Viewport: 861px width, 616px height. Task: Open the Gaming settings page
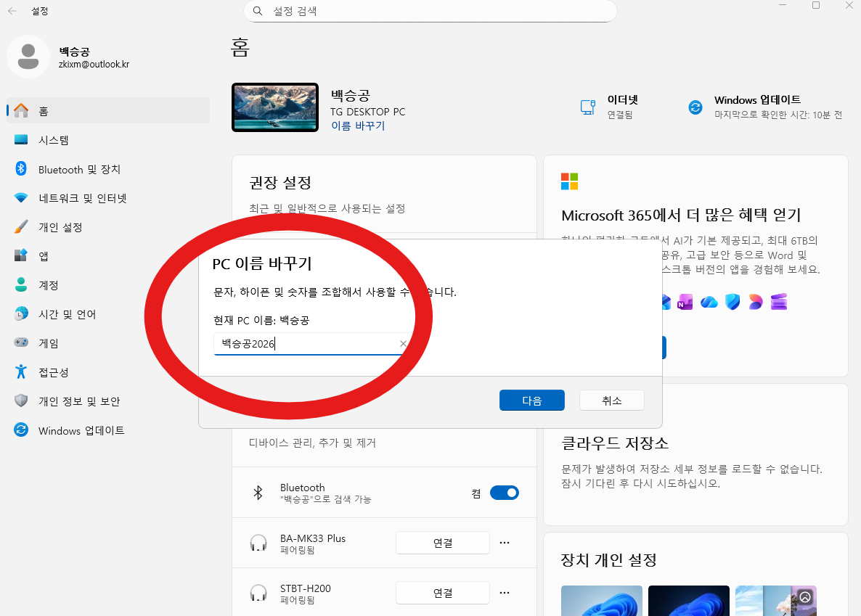49,343
